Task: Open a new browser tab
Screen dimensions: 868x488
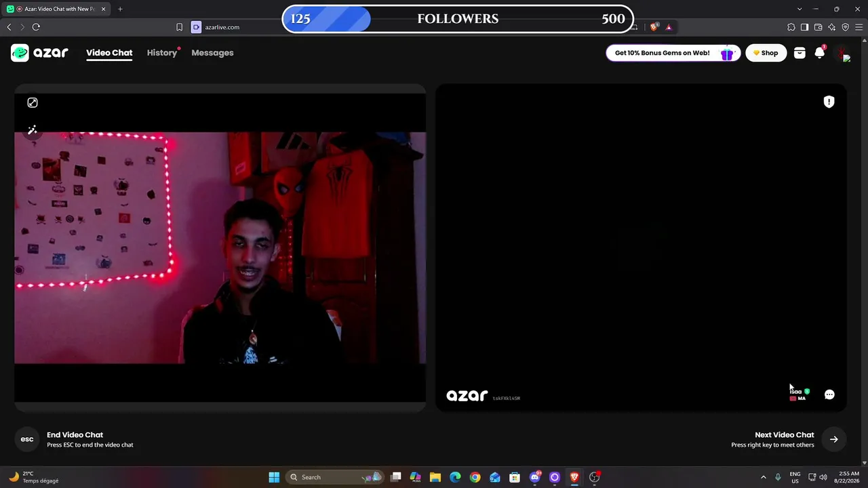Action: tap(120, 9)
